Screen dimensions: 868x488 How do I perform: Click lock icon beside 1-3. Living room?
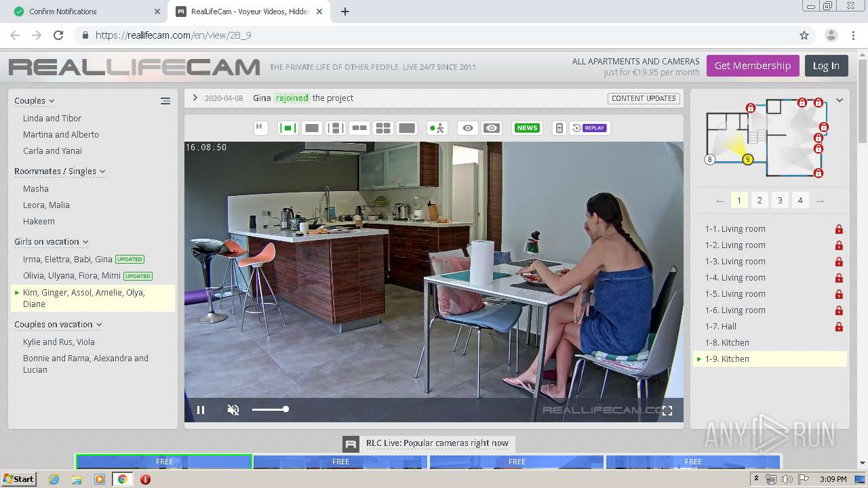tap(839, 262)
